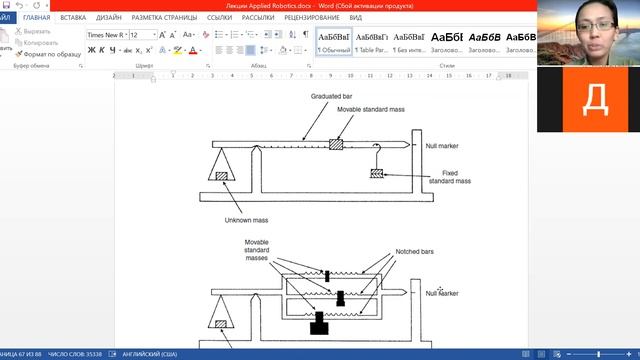Center the paragraph text
Viewport: 640px width, 360px height.
click(229, 50)
